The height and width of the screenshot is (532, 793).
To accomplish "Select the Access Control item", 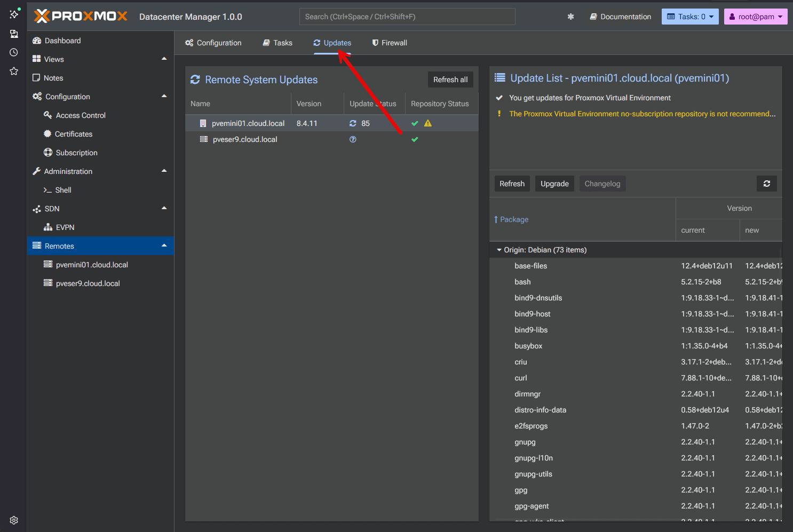I will [x=81, y=115].
